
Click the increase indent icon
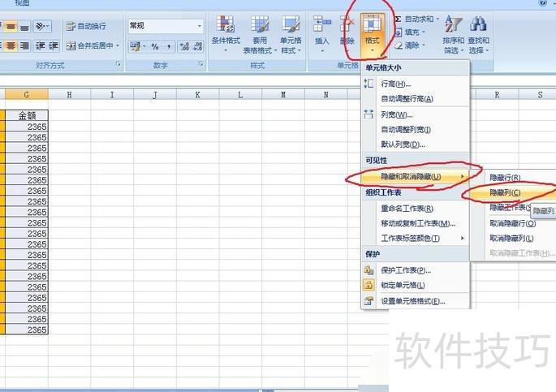53,45
